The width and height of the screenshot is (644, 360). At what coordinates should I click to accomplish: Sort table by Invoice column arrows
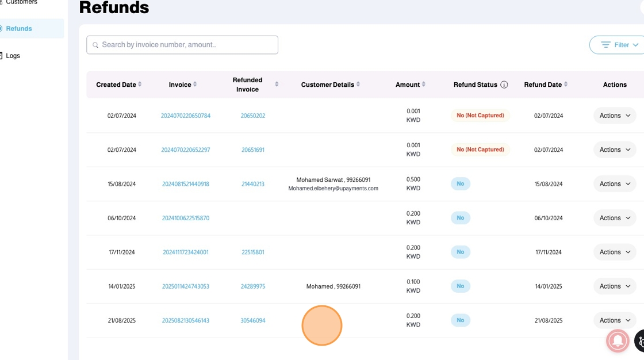click(195, 85)
